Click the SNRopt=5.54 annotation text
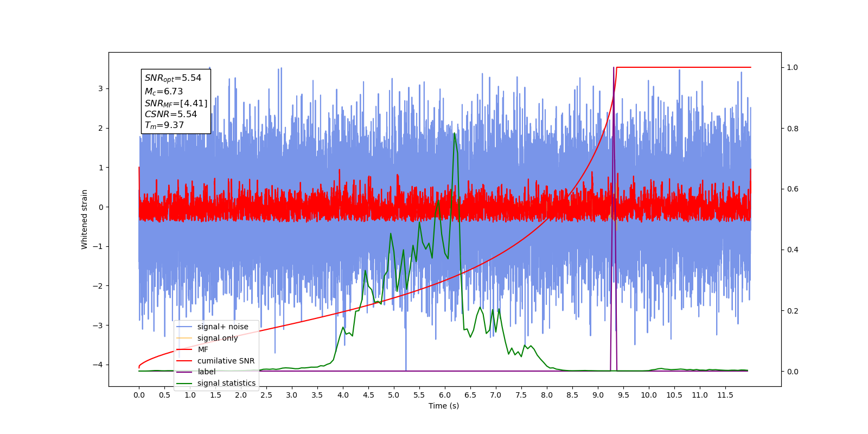This screenshot has width=868, height=434. [173, 78]
